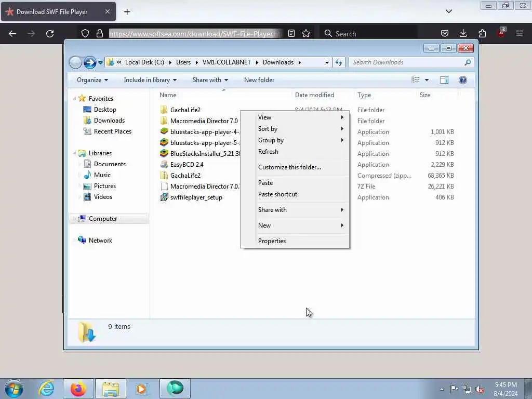Select Documents library
This screenshot has height=399, width=532.
click(x=110, y=164)
